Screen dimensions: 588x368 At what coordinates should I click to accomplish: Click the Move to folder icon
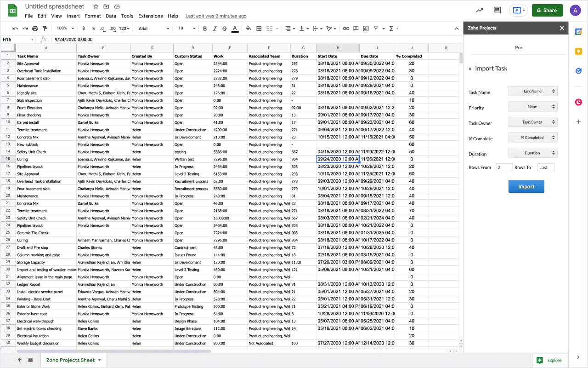pos(106,6)
